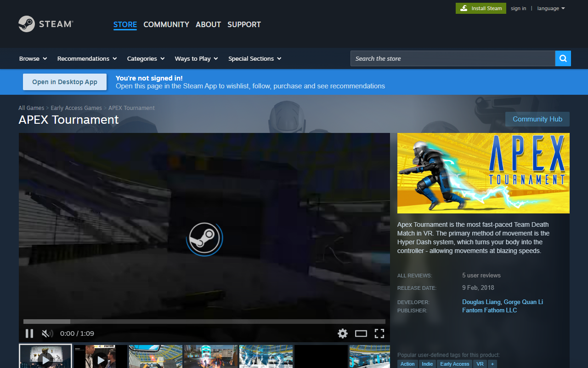Open the SUPPORT page
588x368 pixels.
(244, 24)
